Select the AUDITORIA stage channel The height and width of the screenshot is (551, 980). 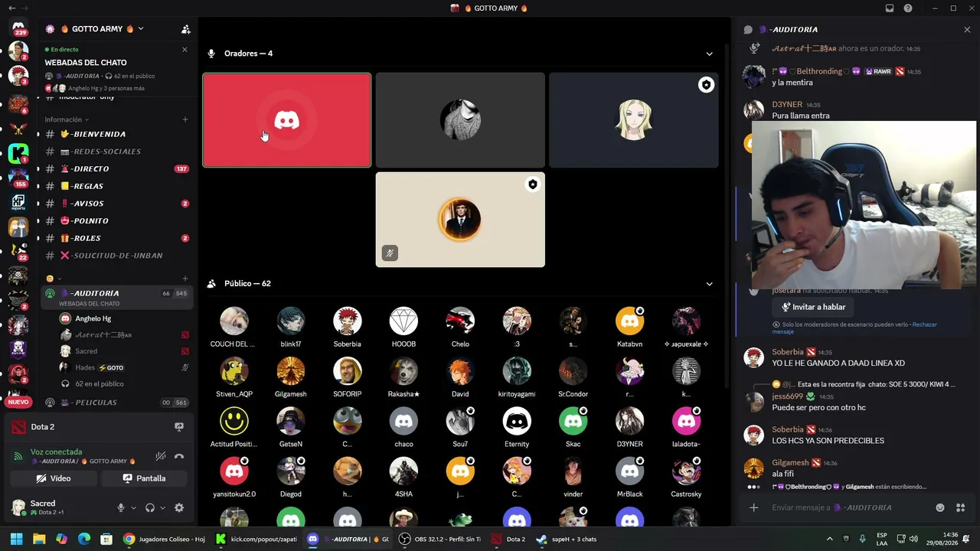click(x=118, y=297)
